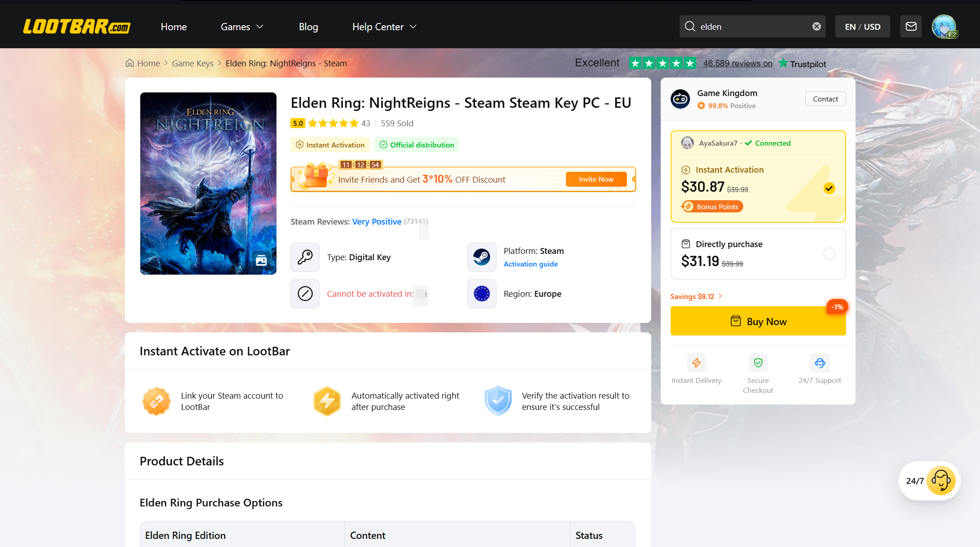Viewport: 980px width, 547px height.
Task: Click into the search field containing elden
Action: pos(752,27)
